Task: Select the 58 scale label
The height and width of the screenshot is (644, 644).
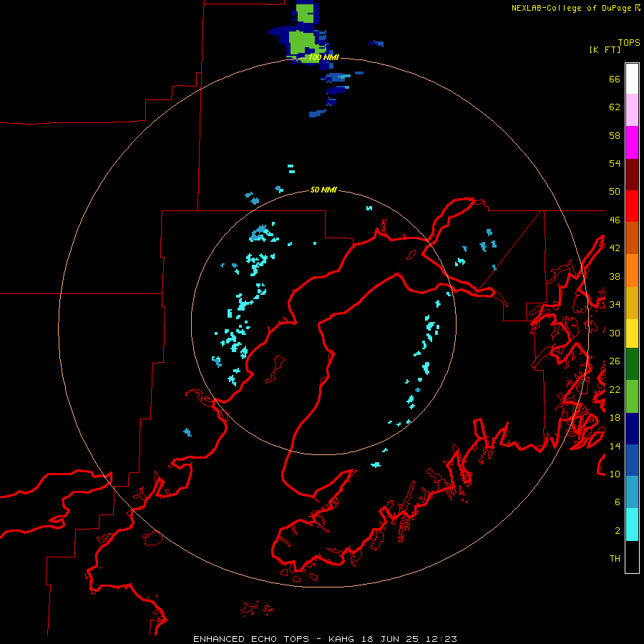Action: click(x=615, y=135)
